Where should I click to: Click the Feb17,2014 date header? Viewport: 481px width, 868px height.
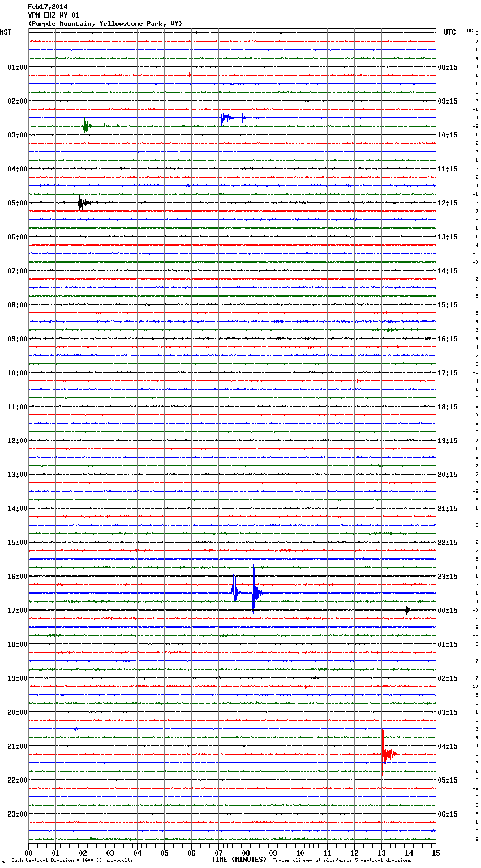48,7
